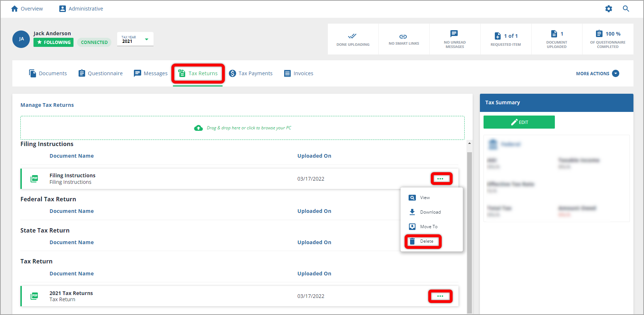Click the PDF icon for Filing Instructions
This screenshot has height=315, width=644.
point(34,178)
